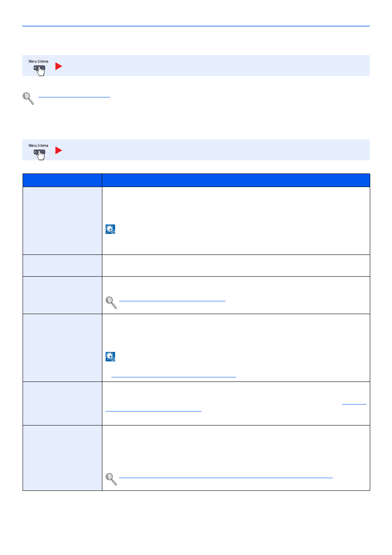Screen dimensions: 392x555
Task: Click the red arrow in the banner above the table
Action: pyautogui.click(x=59, y=150)
